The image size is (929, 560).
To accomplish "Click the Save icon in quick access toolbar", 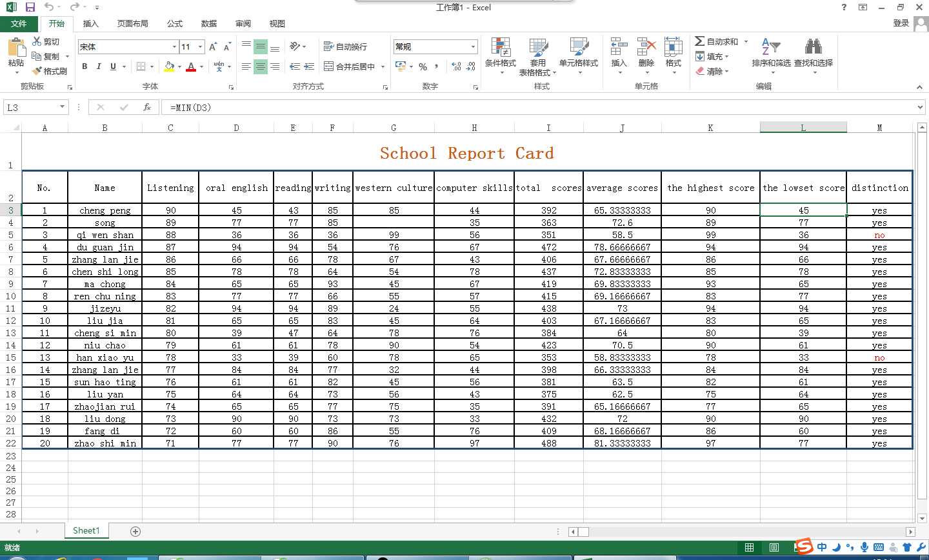I will [x=30, y=7].
